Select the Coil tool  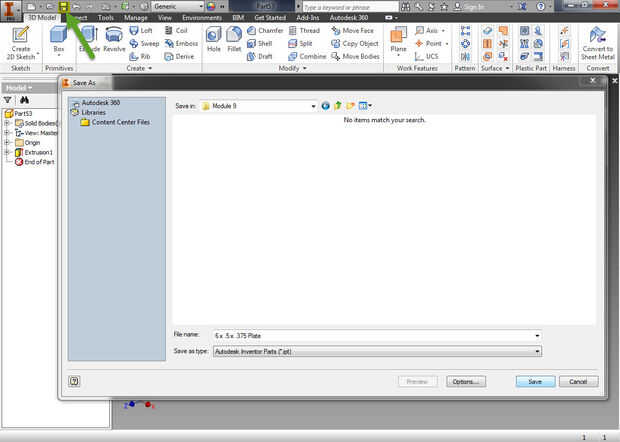tap(176, 30)
